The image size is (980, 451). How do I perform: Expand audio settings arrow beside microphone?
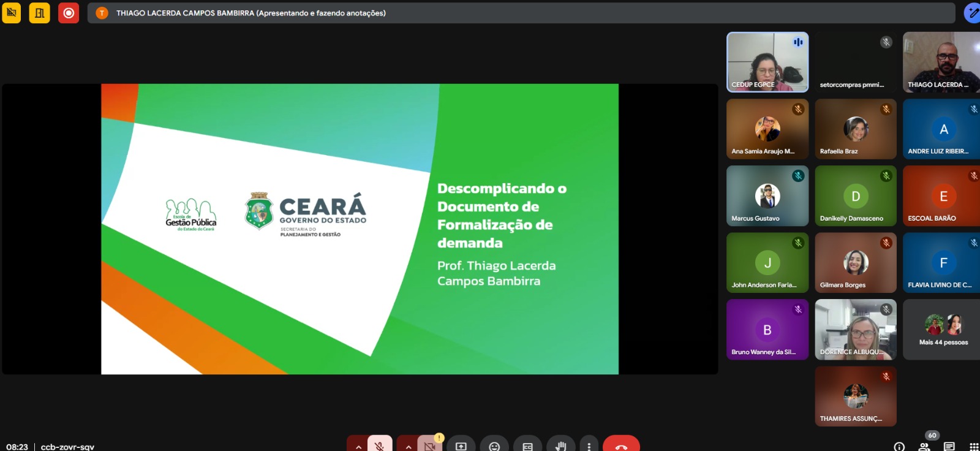358,447
